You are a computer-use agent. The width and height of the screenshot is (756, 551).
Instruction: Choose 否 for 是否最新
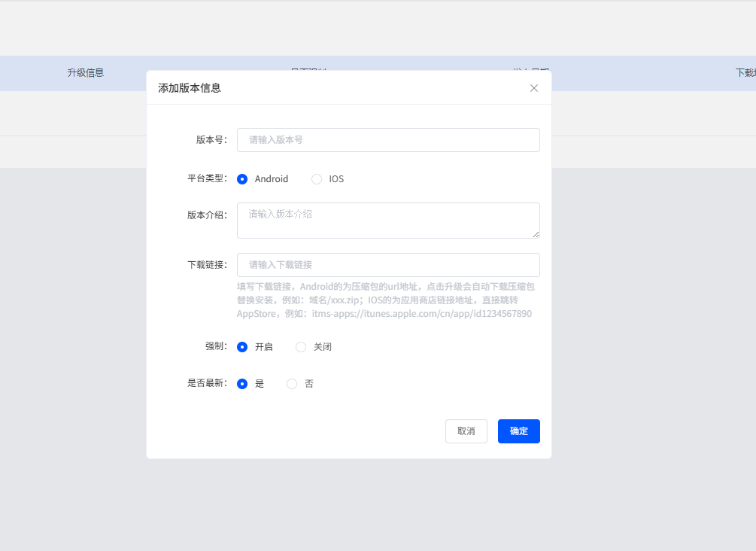tap(292, 384)
